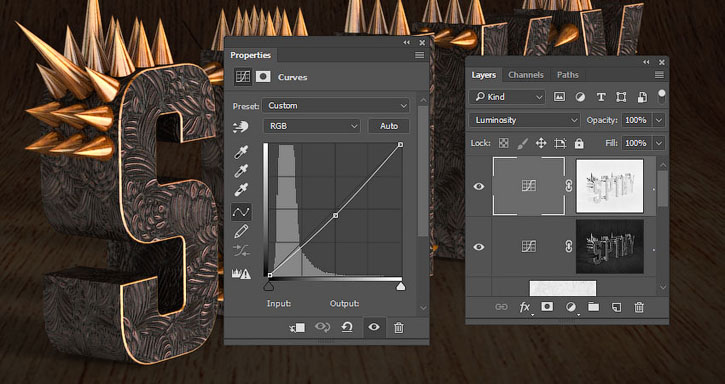725x384 pixels.
Task: Click the white point slider under histogram
Action: click(401, 287)
